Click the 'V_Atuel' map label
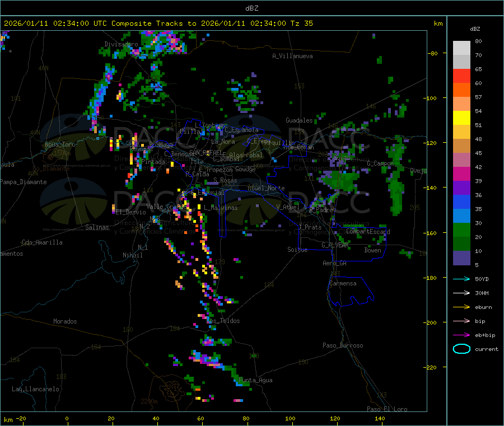This screenshot has width=504, height=426. (287, 207)
